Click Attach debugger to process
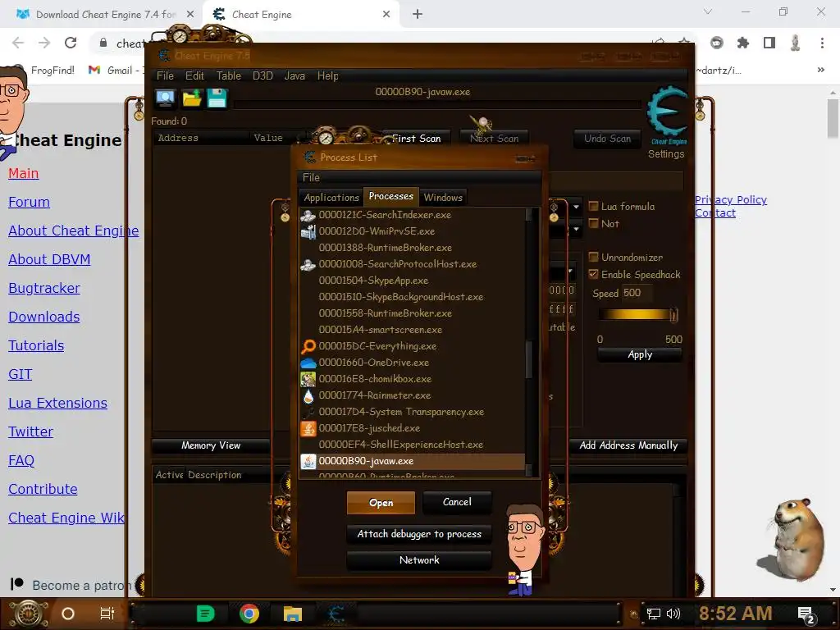 tap(419, 534)
